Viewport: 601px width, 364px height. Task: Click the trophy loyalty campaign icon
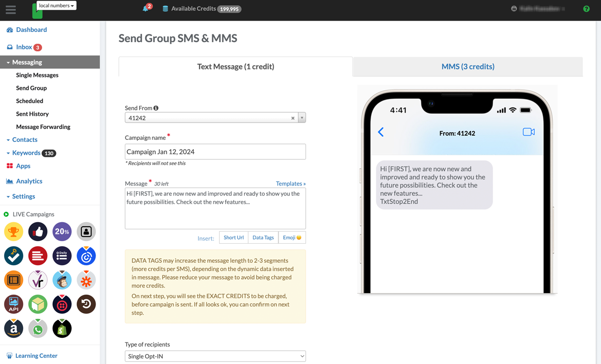point(13,231)
